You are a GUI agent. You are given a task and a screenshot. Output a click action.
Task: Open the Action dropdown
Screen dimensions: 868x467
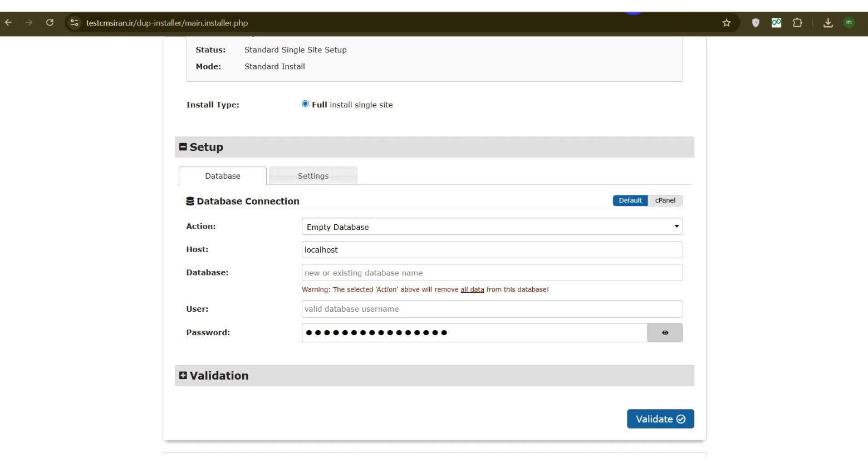coord(492,227)
